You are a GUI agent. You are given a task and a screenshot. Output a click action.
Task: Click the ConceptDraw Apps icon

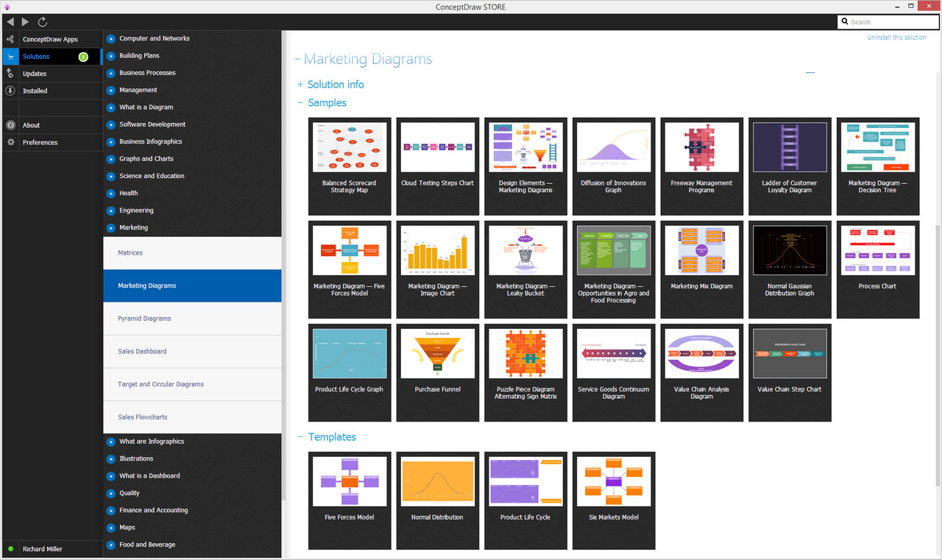10,39
